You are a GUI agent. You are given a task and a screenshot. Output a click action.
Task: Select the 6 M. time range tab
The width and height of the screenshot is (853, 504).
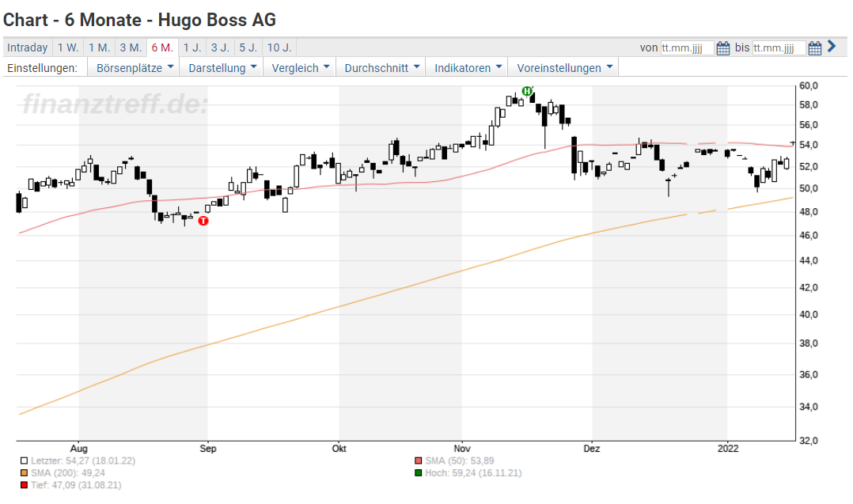[162, 47]
